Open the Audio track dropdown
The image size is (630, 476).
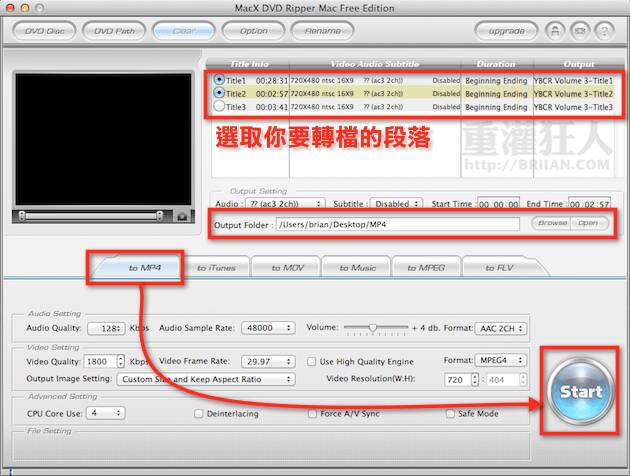285,204
